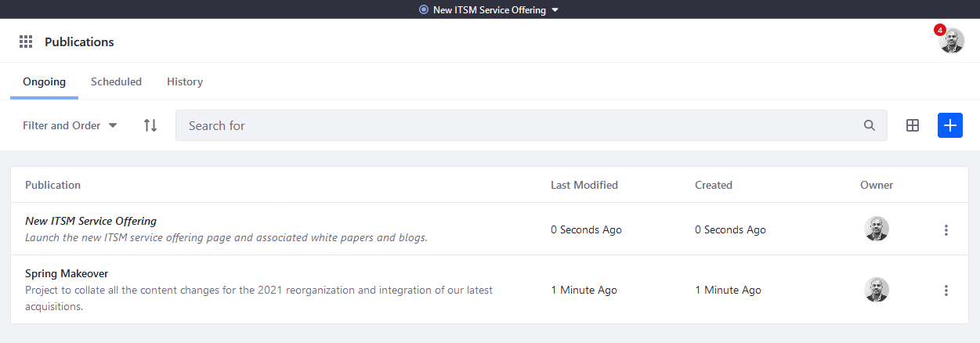The width and height of the screenshot is (980, 343).
Task: Switch to card display view
Action: 913,125
